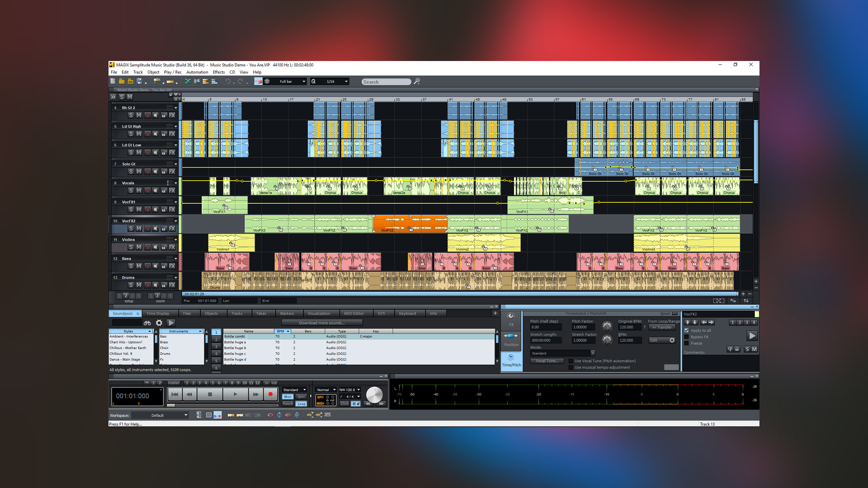Select the FX page in the Time/Pitch panel
This screenshot has width=868, height=488.
(x=511, y=319)
